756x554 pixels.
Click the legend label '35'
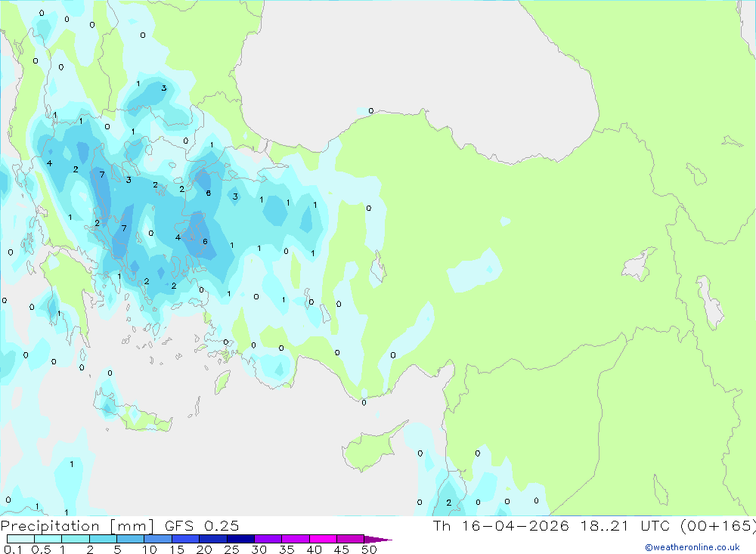point(287,549)
